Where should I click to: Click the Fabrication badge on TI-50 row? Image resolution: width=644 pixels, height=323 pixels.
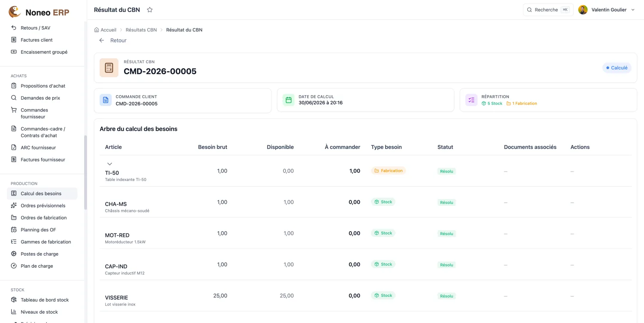pos(389,171)
